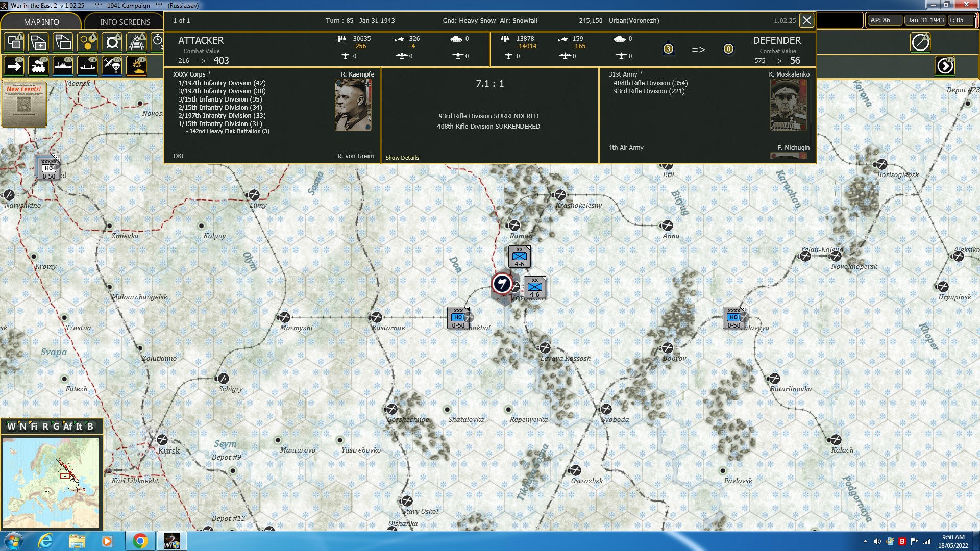Click the zoom-out map icon with minus
Image resolution: width=980 pixels, height=551 pixels.
coord(63,42)
